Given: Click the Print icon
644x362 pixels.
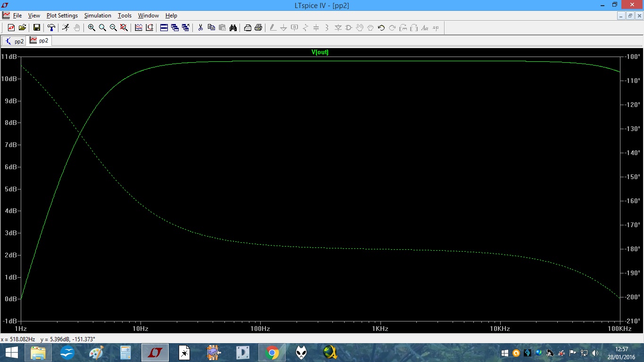Looking at the screenshot, I should pyautogui.click(x=258, y=28).
